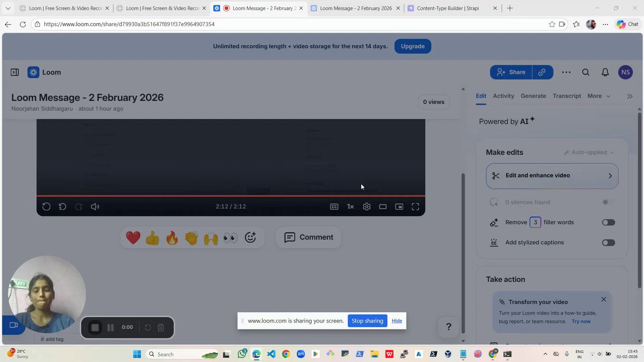This screenshot has width=644, height=362.
Task: Stop the Loom recording
Action: 95,328
